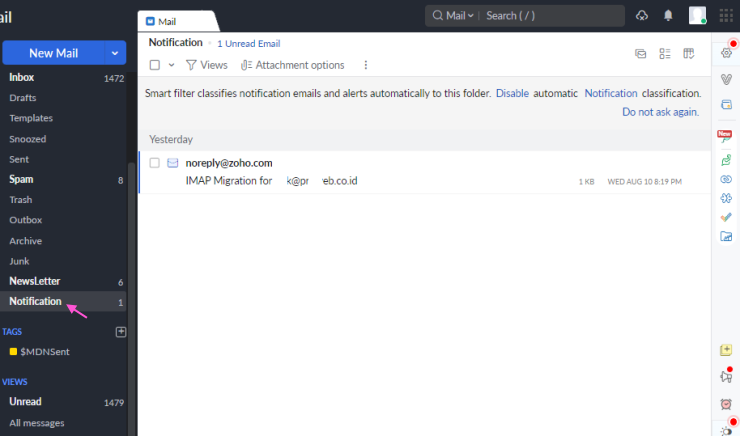The width and height of the screenshot is (740, 436).
Task: Switch to conversation view icon
Action: pos(640,54)
